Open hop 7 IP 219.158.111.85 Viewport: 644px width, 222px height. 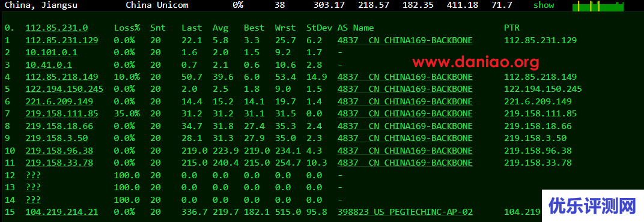[x=62, y=113]
